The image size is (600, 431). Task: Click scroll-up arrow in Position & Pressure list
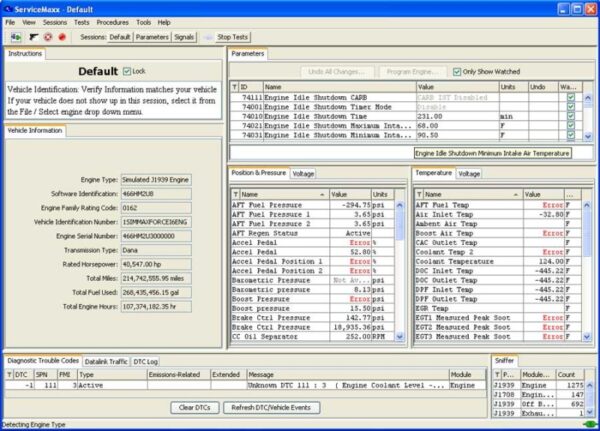click(x=400, y=205)
